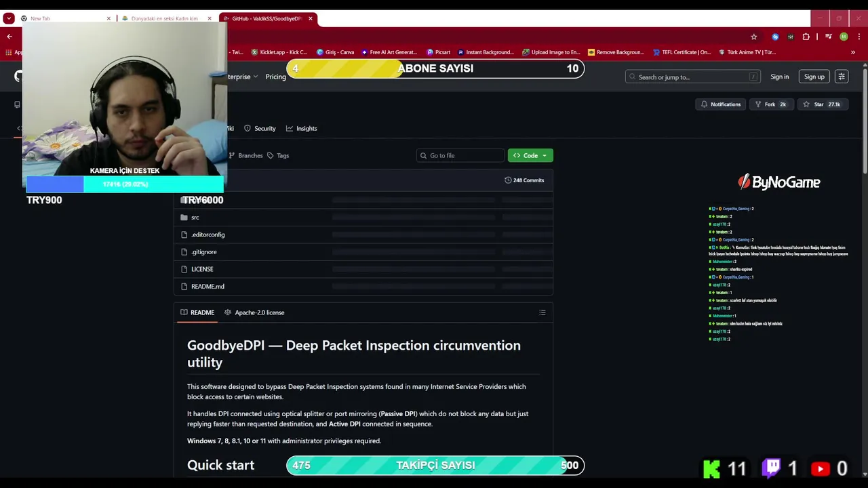Bookmark this page with the star icon

point(753,37)
